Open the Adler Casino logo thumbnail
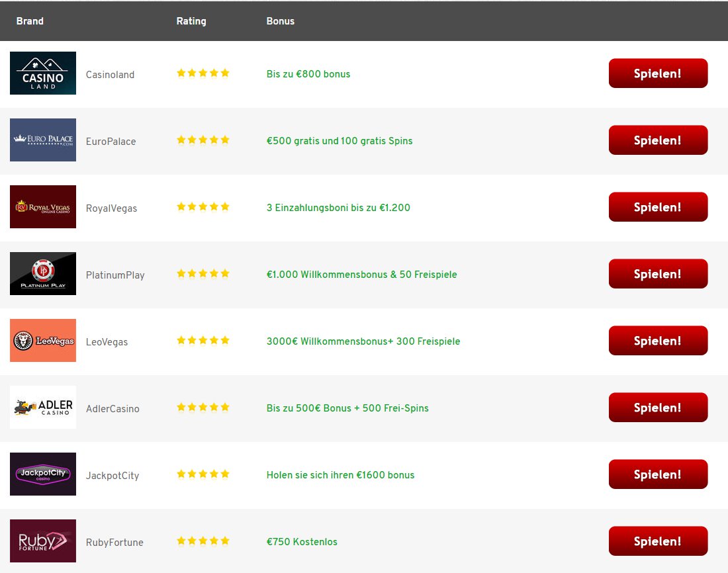This screenshot has height=573, width=728. pos(43,407)
